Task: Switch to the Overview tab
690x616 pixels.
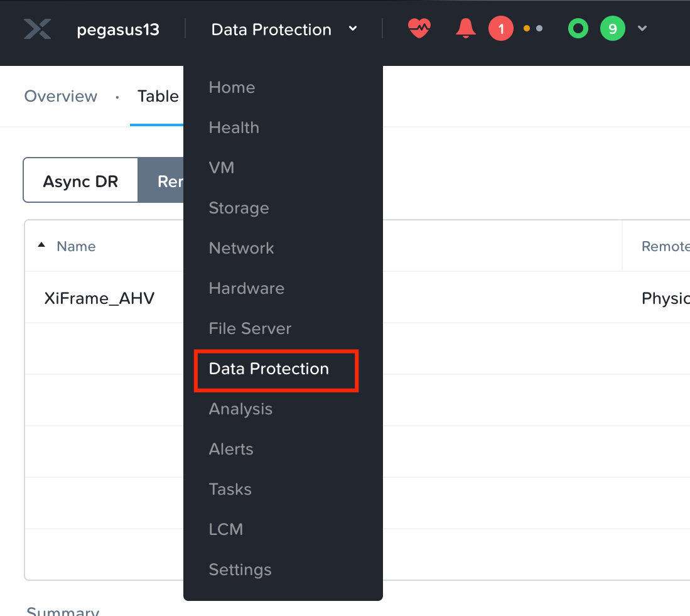Action: click(x=61, y=96)
